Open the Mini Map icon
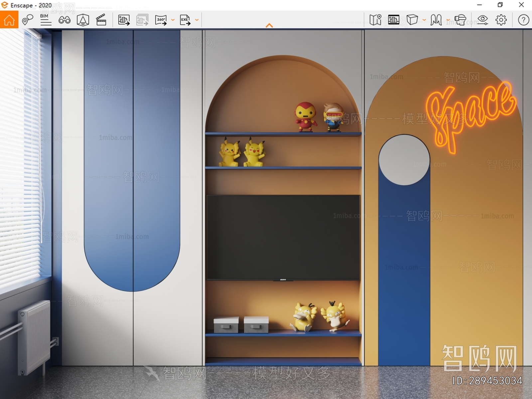532x399 pixels. coord(375,20)
